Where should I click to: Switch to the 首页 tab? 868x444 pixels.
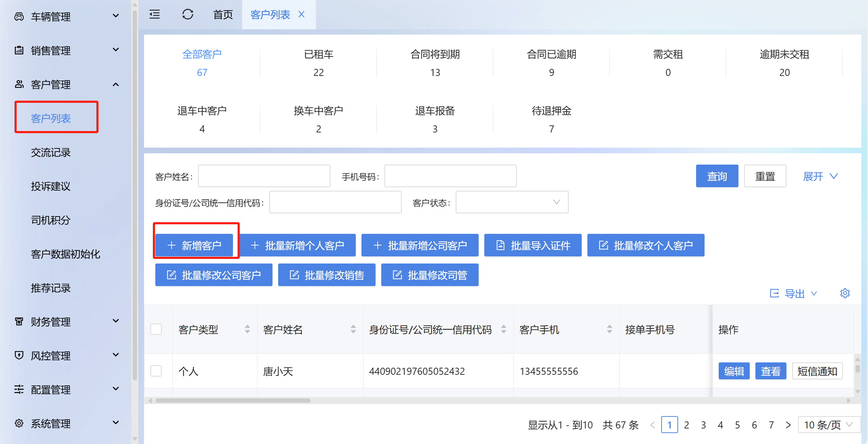point(223,14)
